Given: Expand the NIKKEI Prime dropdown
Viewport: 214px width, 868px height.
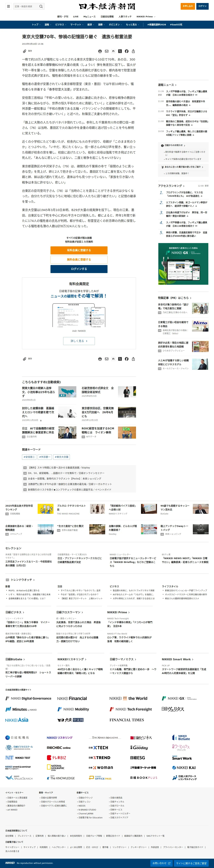Looking at the screenshot, I should point(146,17).
